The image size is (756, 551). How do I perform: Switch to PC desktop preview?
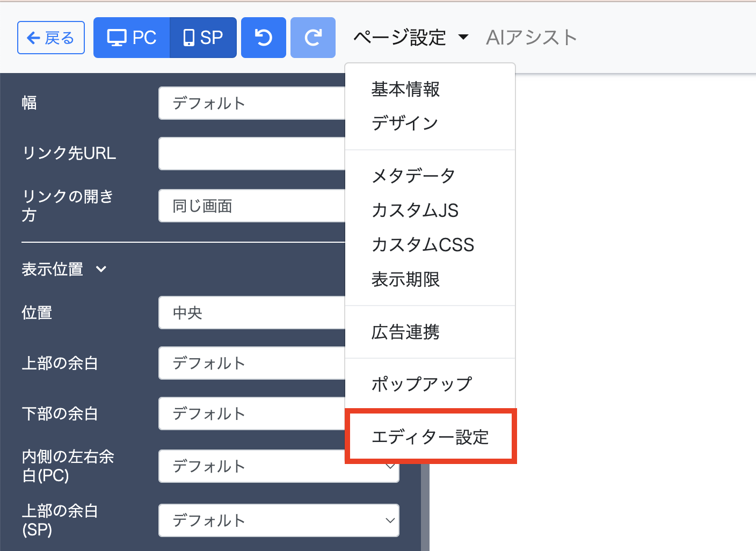132,38
